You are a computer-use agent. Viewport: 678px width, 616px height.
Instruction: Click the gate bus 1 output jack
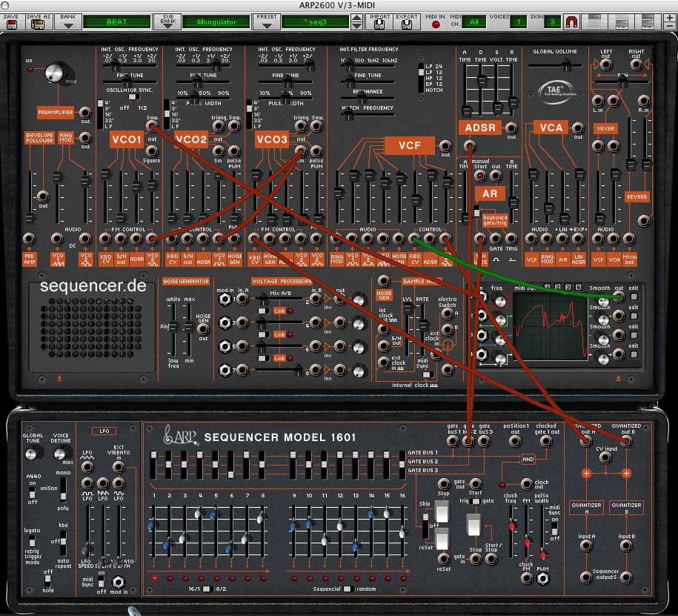[x=452, y=441]
